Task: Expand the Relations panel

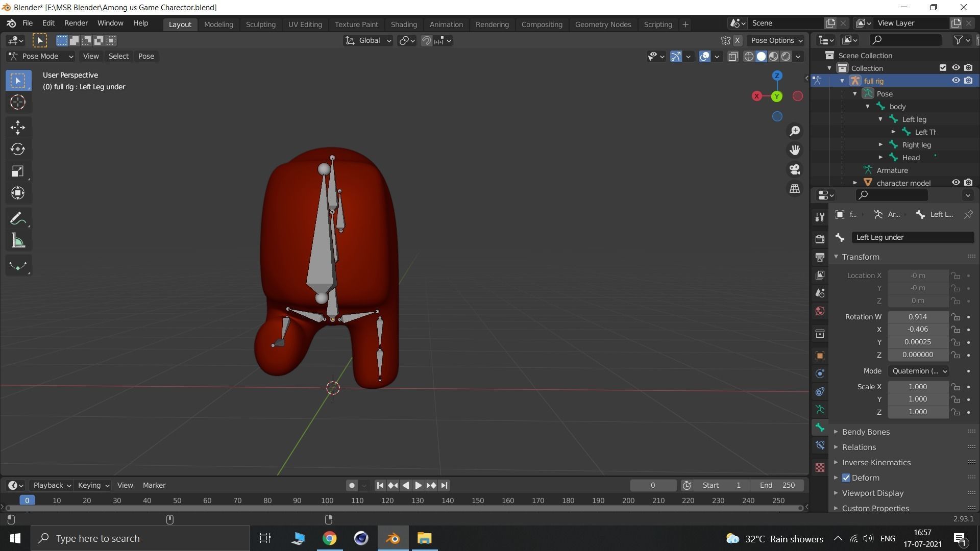Action: 859,447
